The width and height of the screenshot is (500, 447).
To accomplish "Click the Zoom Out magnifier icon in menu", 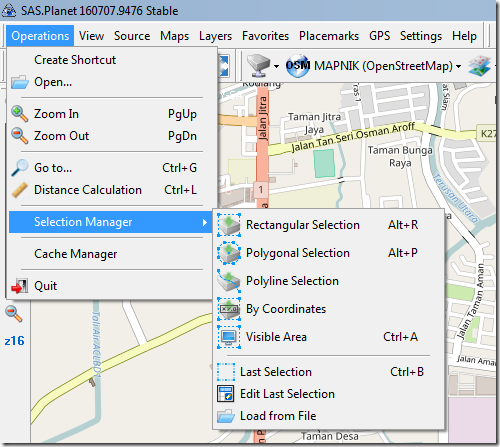I will click(20, 136).
